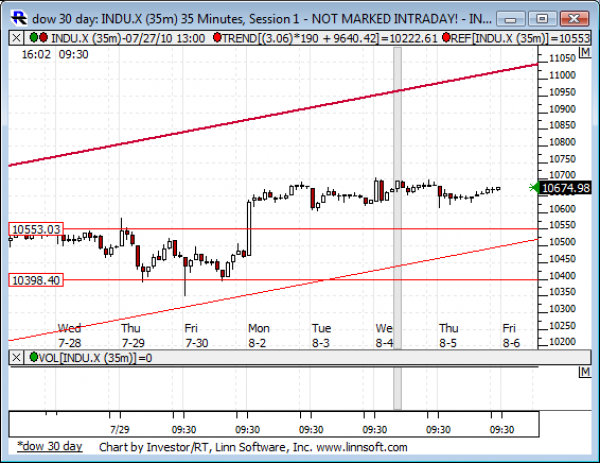Click the green VOL indicator dot
The height and width of the screenshot is (463, 600).
click(34, 357)
